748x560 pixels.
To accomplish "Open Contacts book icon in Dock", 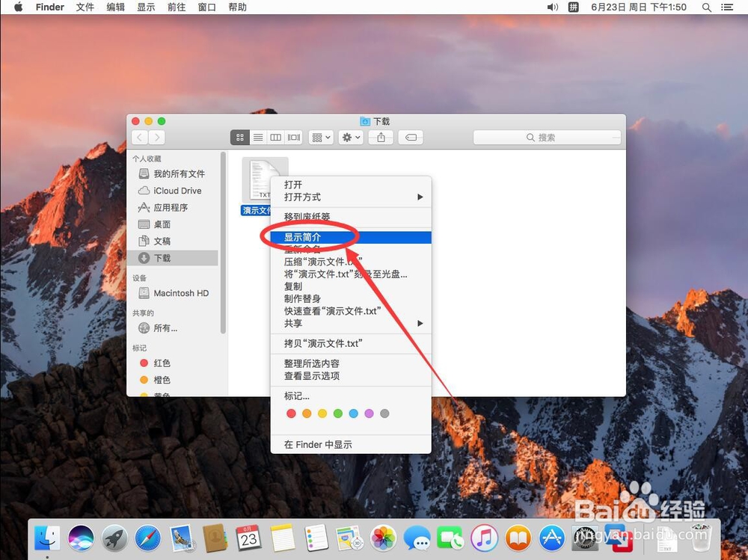I will click(215, 538).
